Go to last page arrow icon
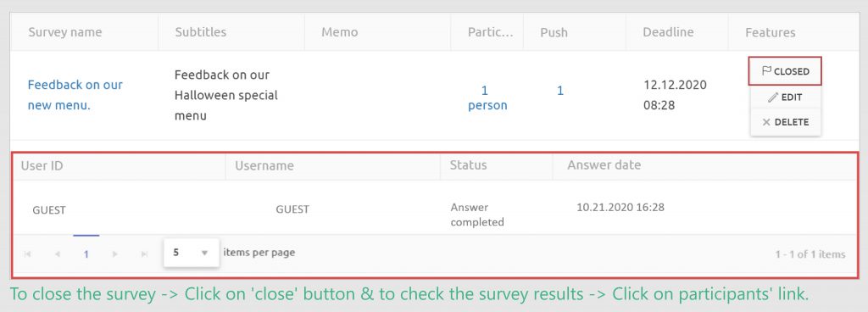 (144, 253)
